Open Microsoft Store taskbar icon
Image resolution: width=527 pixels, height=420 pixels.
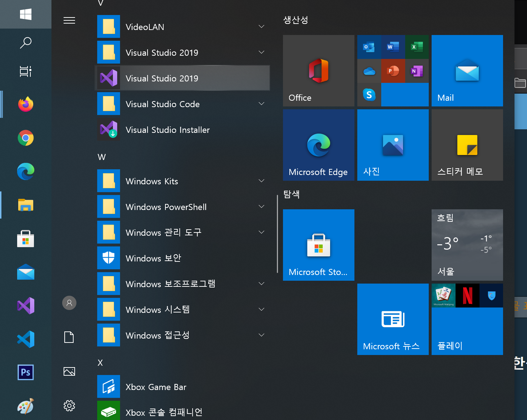point(26,239)
